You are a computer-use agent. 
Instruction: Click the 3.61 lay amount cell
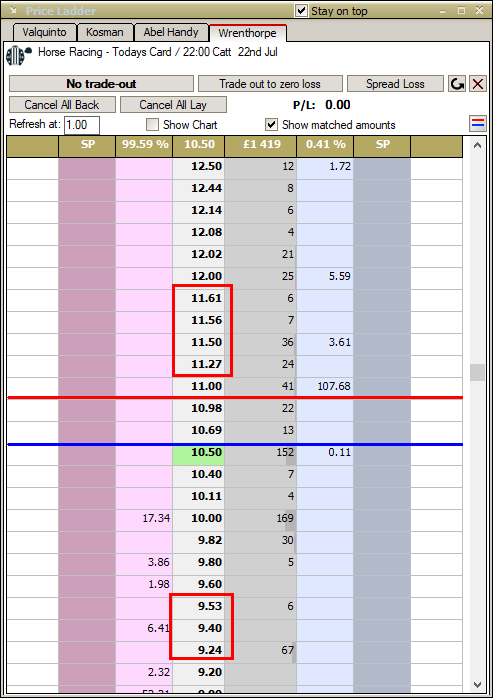pyautogui.click(x=325, y=343)
